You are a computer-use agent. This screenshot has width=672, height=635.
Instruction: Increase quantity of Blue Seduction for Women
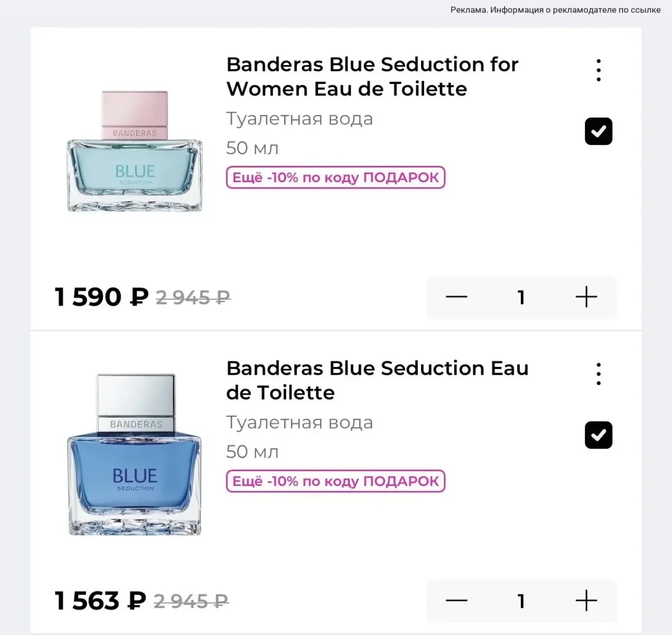(586, 297)
